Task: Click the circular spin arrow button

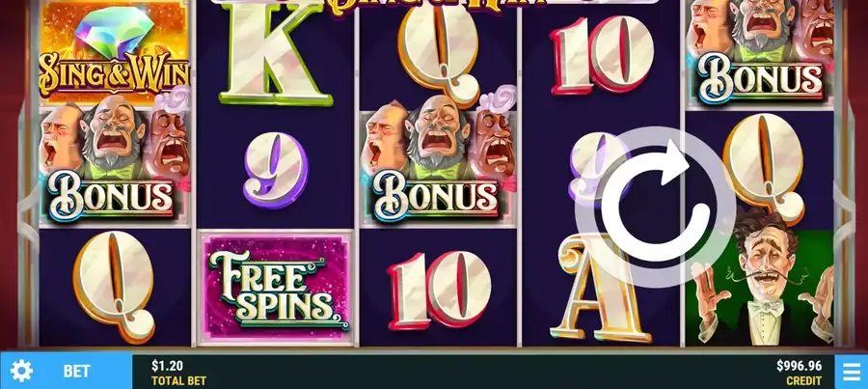Action: [656, 207]
